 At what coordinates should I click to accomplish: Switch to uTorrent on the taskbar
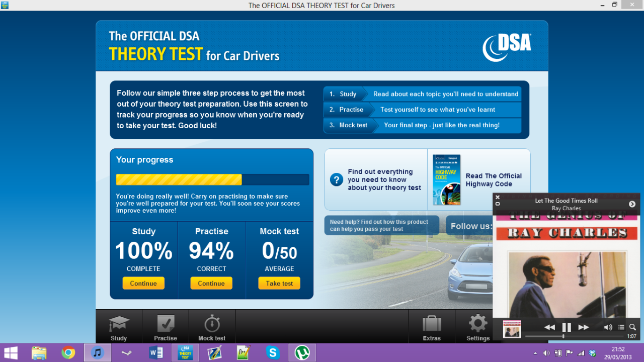tap(302, 352)
